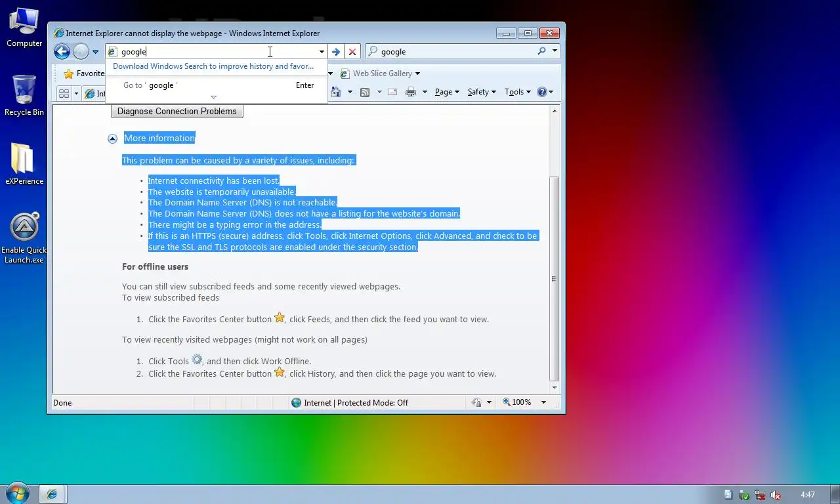The width and height of the screenshot is (840, 504).
Task: Select Enable Quick Launch.exe desktop icon
Action: coord(24,238)
